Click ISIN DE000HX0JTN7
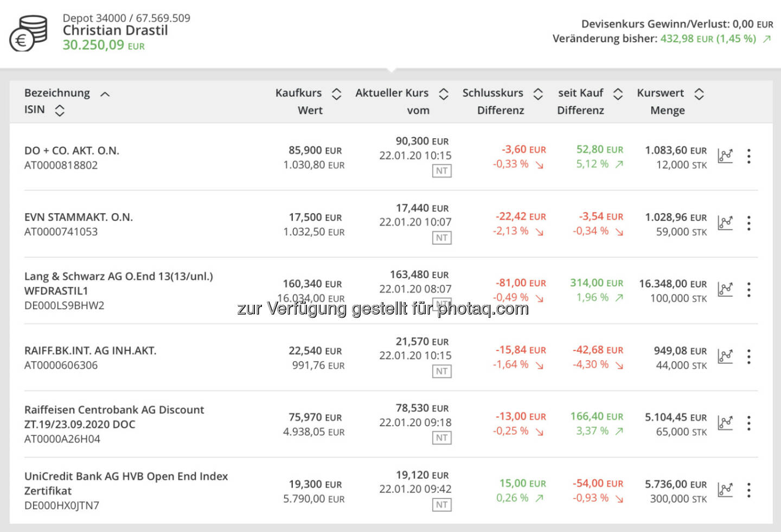The height and width of the screenshot is (532, 781). (x=62, y=506)
